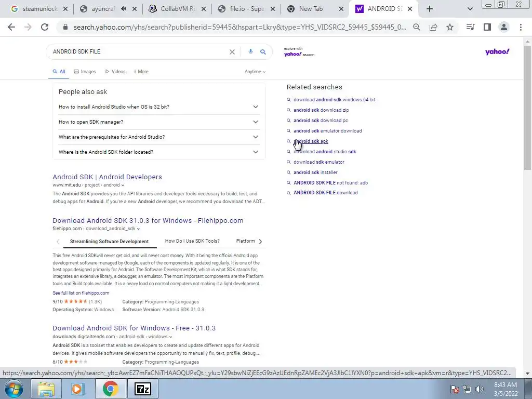
Task: Open the media control icon in toolbar
Action: pyautogui.click(x=470, y=27)
